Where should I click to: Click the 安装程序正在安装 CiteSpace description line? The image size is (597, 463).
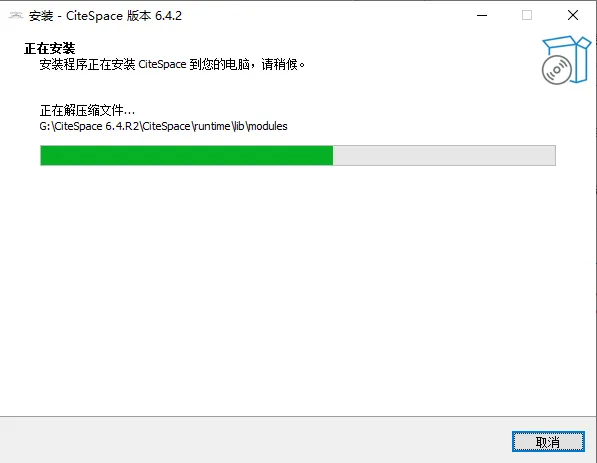[x=172, y=64]
